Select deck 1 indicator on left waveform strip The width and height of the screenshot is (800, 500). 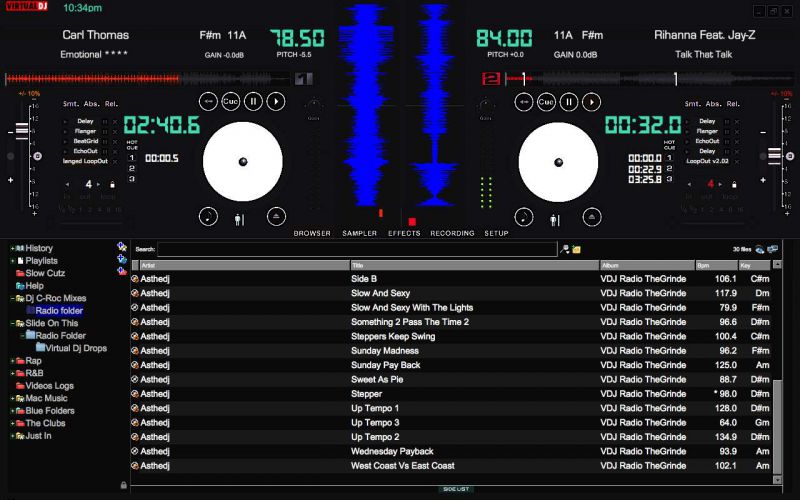click(x=304, y=79)
